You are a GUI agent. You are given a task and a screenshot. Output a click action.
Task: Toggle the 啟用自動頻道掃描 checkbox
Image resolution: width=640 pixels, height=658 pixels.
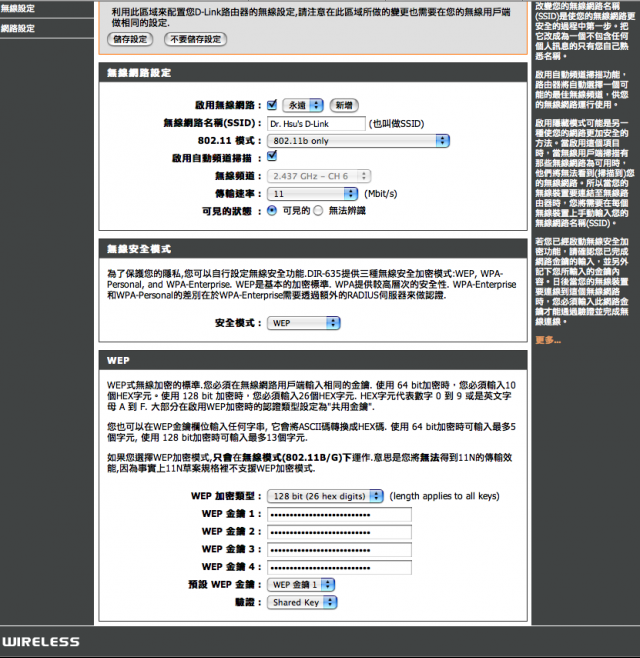272,156
